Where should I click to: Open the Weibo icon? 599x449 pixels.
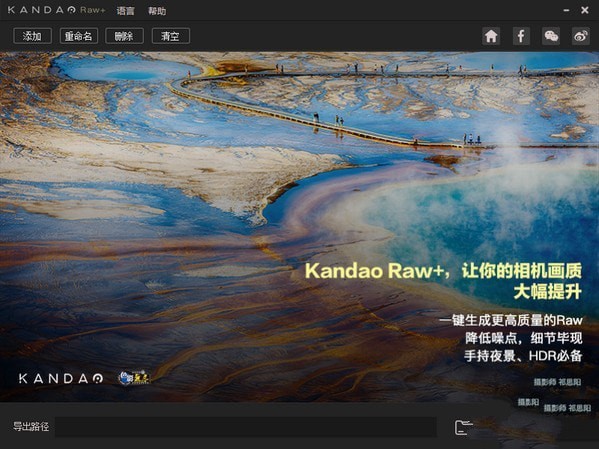pos(581,36)
